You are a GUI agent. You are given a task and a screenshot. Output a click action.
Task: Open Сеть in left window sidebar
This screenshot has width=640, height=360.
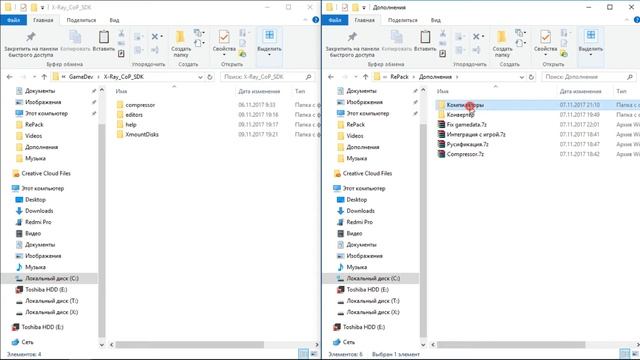coord(27,342)
